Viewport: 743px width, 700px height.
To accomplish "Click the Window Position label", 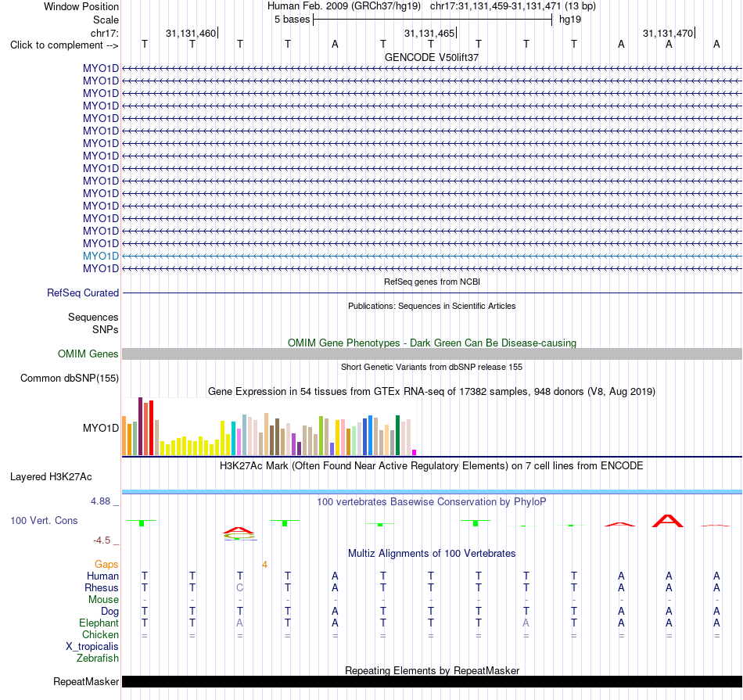I will point(81,6).
